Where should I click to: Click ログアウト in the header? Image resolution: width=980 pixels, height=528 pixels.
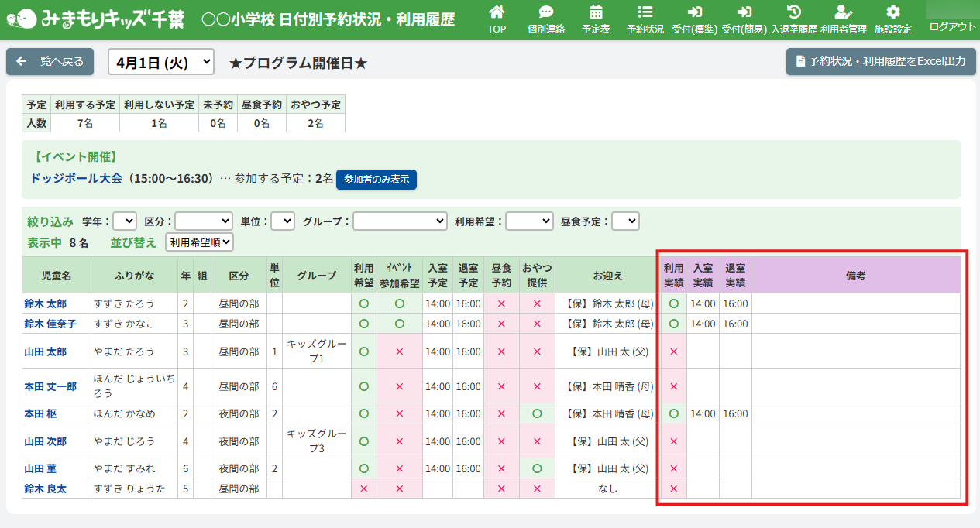pyautogui.click(x=952, y=26)
